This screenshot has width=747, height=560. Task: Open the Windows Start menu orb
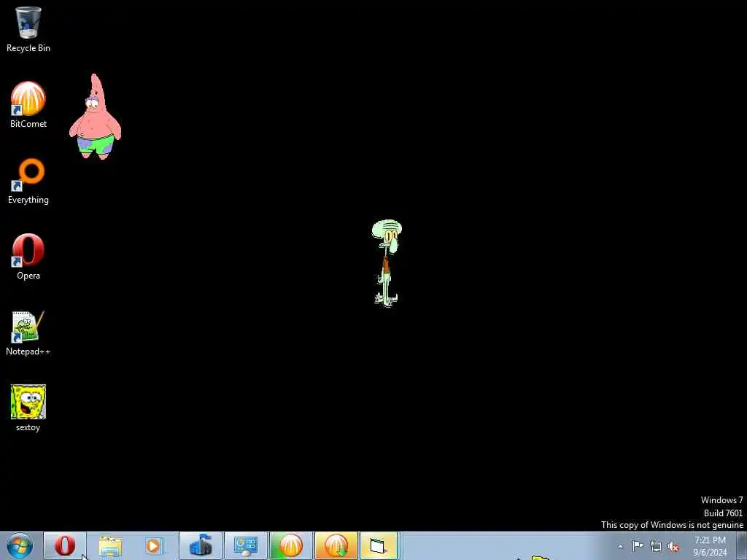(20, 545)
